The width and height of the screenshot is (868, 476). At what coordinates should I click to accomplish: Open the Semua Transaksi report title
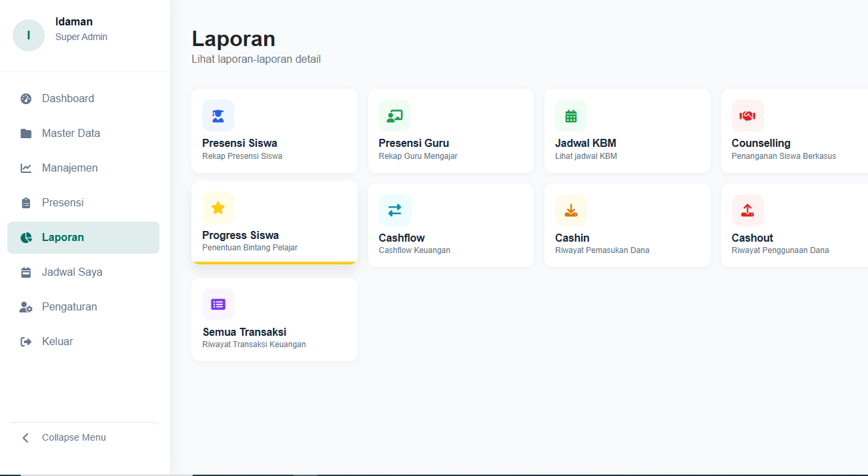pos(244,332)
